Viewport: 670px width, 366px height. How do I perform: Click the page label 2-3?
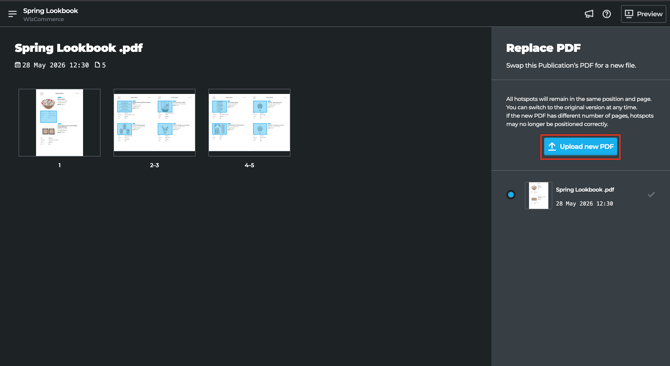coord(154,165)
